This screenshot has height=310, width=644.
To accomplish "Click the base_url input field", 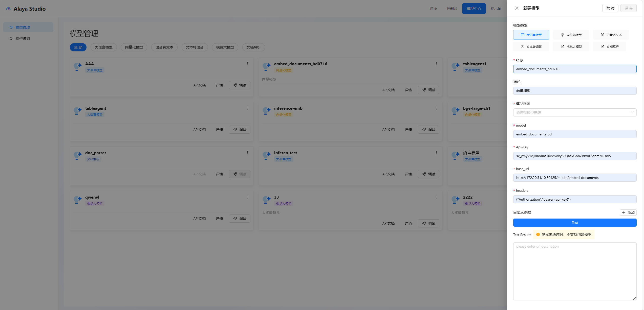I will 574,178.
